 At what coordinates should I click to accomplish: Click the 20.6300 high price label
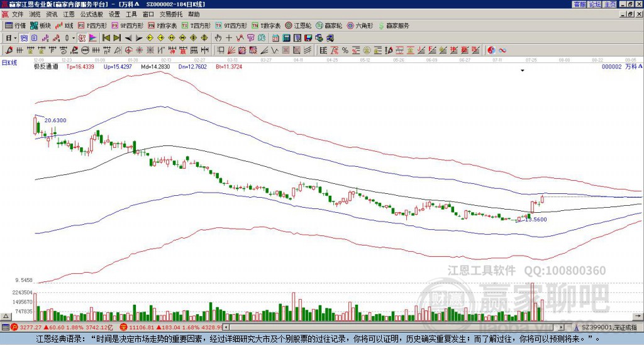(55, 120)
